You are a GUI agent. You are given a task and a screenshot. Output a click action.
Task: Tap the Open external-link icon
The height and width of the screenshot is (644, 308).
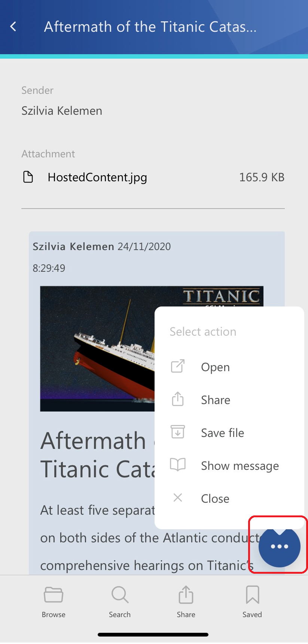178,366
